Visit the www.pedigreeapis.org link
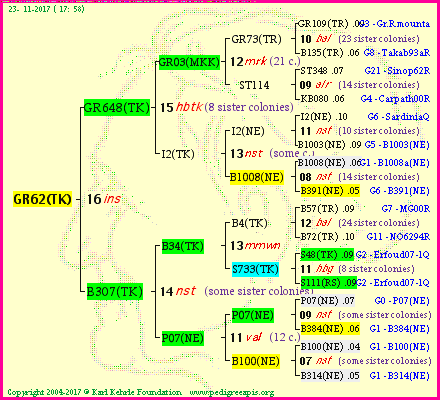Image resolution: width=440 pixels, height=400 pixels. point(232,392)
